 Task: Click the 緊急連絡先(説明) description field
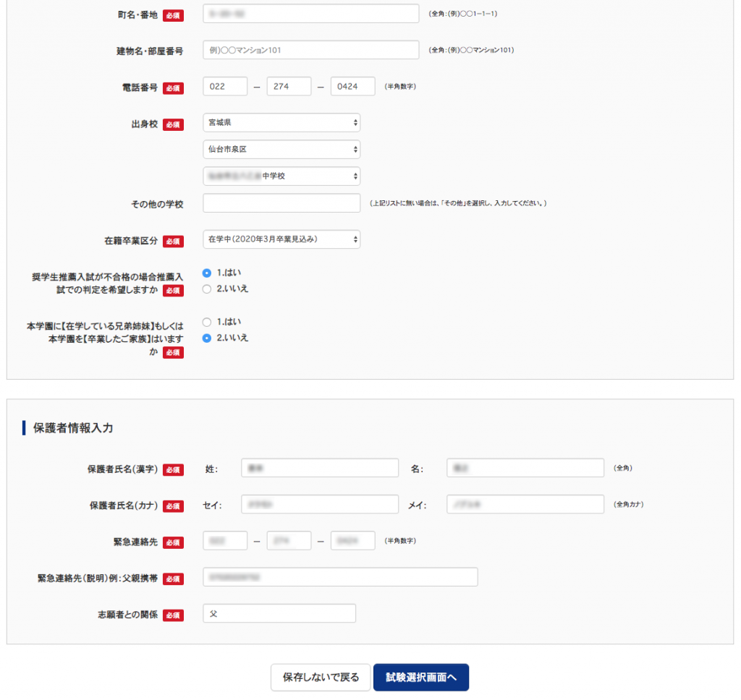[340, 577]
